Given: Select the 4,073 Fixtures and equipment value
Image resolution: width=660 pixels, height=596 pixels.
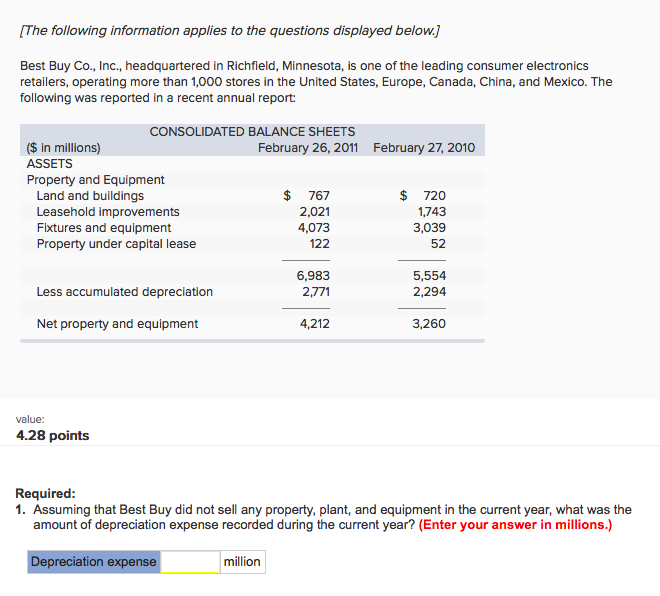Looking at the screenshot, I should [314, 228].
